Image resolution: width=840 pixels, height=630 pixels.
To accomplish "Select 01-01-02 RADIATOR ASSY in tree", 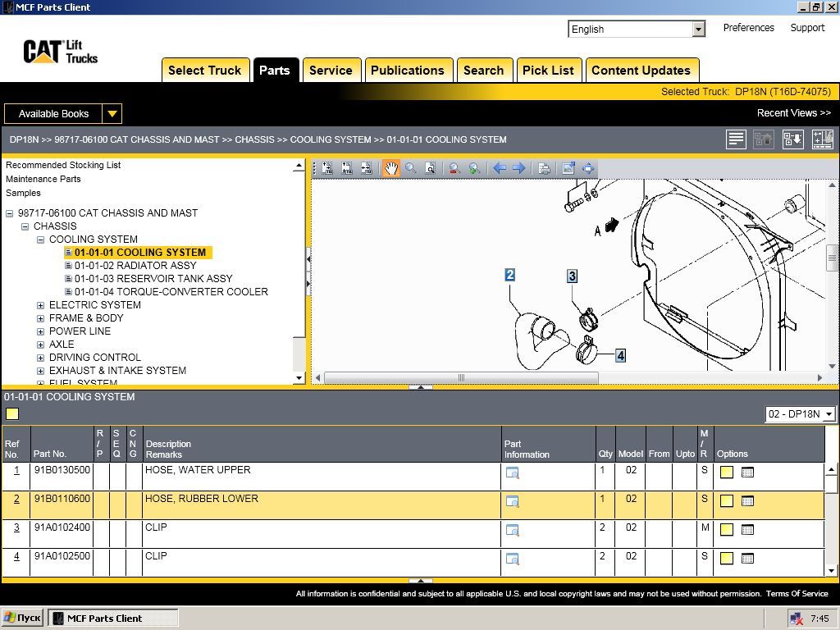I will pyautogui.click(x=135, y=266).
